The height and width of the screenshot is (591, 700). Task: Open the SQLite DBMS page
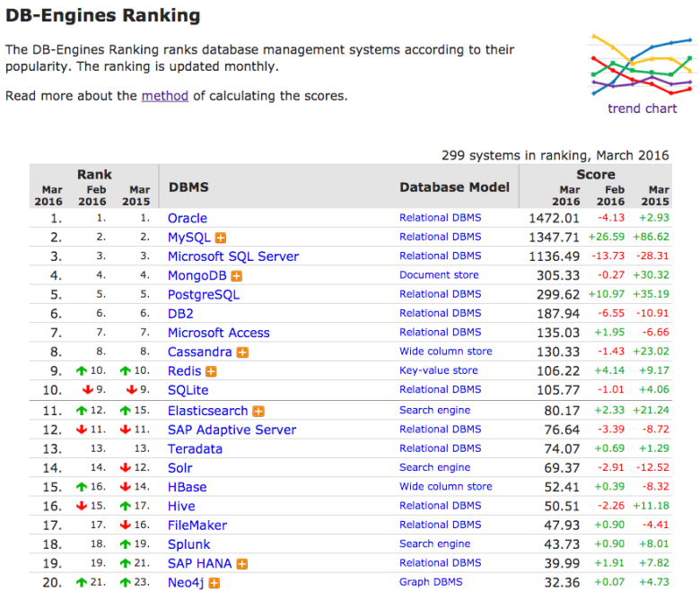click(x=190, y=390)
